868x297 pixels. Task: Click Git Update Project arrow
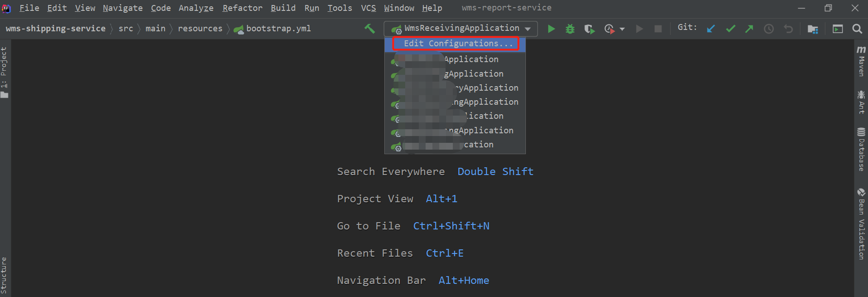711,29
